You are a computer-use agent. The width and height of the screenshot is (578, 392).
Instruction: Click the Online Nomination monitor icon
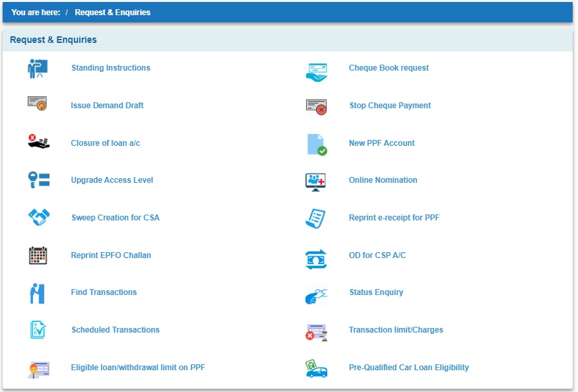pos(315,182)
